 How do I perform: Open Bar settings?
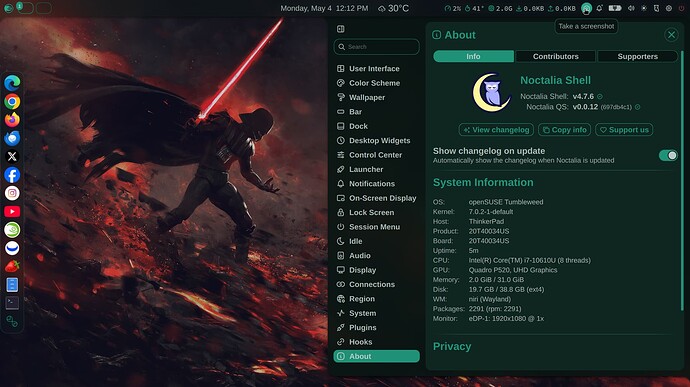[376, 112]
